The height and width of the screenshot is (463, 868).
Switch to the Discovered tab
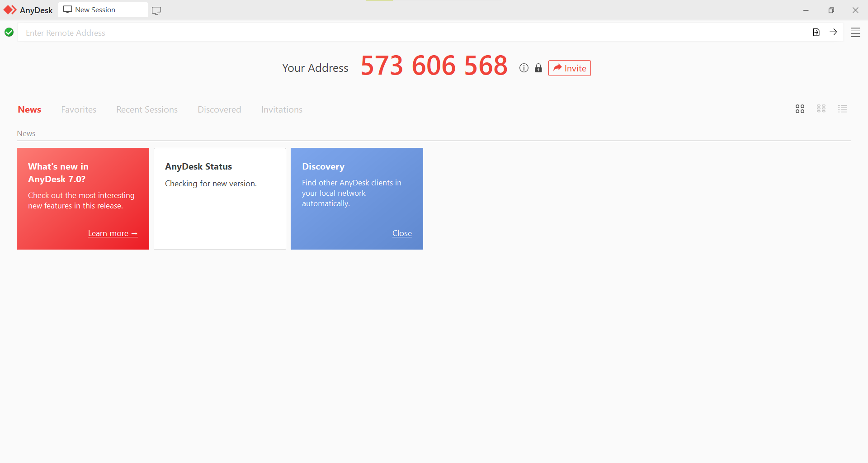click(219, 109)
